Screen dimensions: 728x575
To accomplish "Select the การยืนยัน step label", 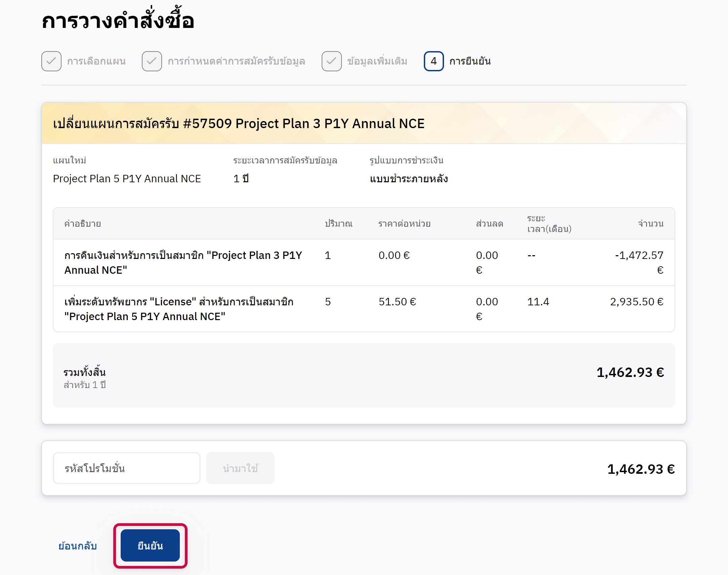I will pos(470,61).
